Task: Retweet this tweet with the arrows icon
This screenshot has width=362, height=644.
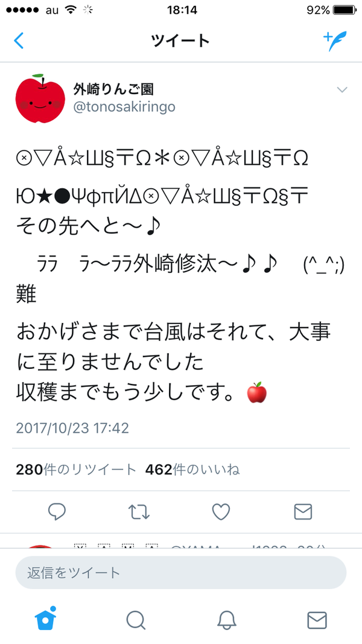Action: pyautogui.click(x=139, y=512)
